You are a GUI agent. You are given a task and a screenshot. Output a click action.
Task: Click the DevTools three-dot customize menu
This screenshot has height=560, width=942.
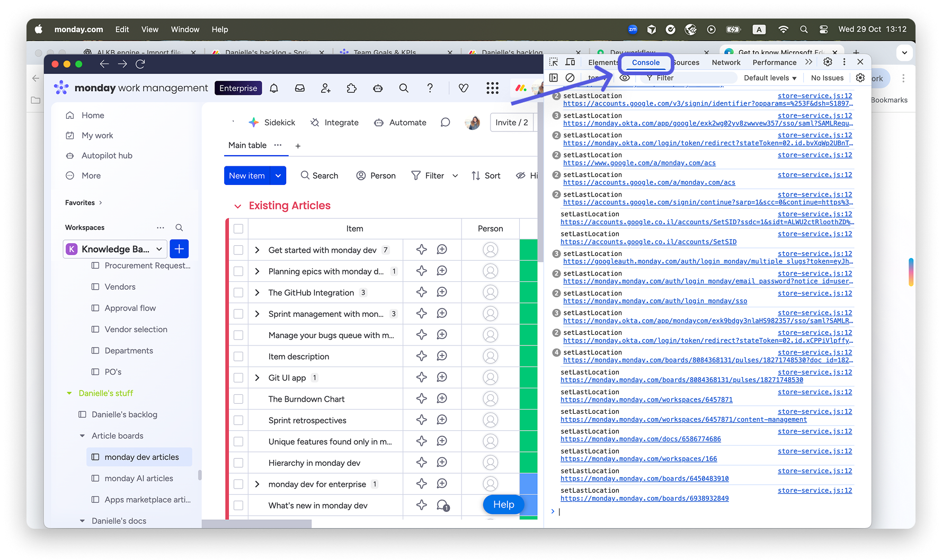point(845,62)
